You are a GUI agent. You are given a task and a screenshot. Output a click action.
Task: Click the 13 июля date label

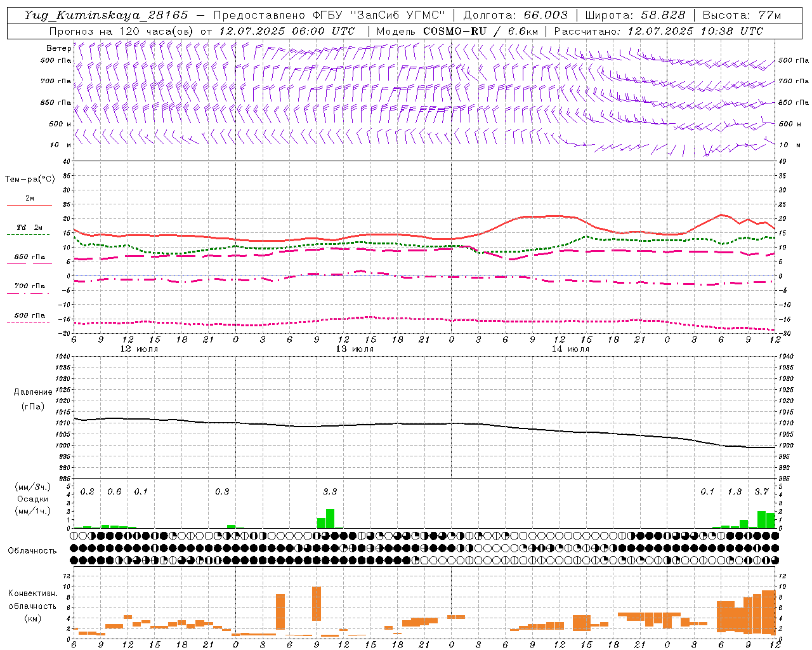pos(355,349)
